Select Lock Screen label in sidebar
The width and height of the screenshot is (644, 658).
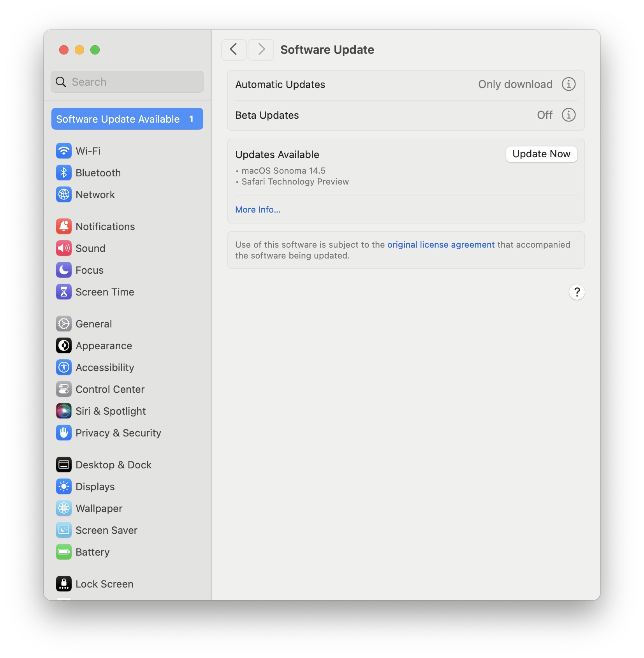[x=104, y=584]
